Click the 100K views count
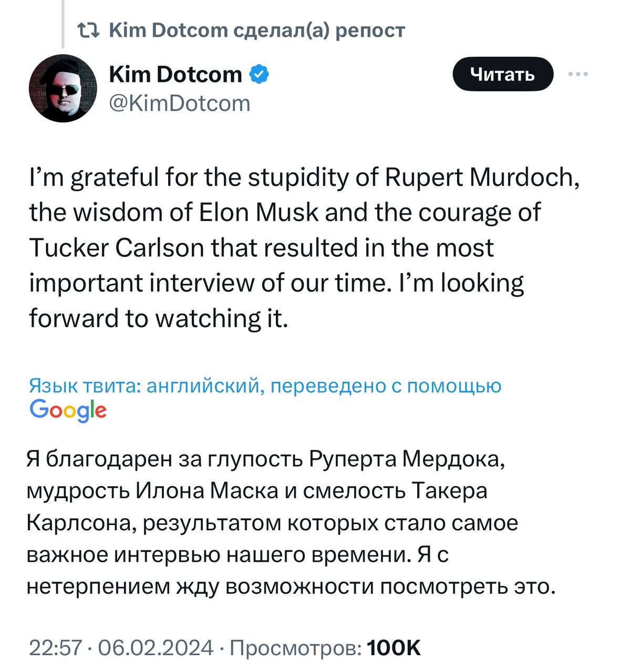The height and width of the screenshot is (672, 620). pyautogui.click(x=394, y=648)
